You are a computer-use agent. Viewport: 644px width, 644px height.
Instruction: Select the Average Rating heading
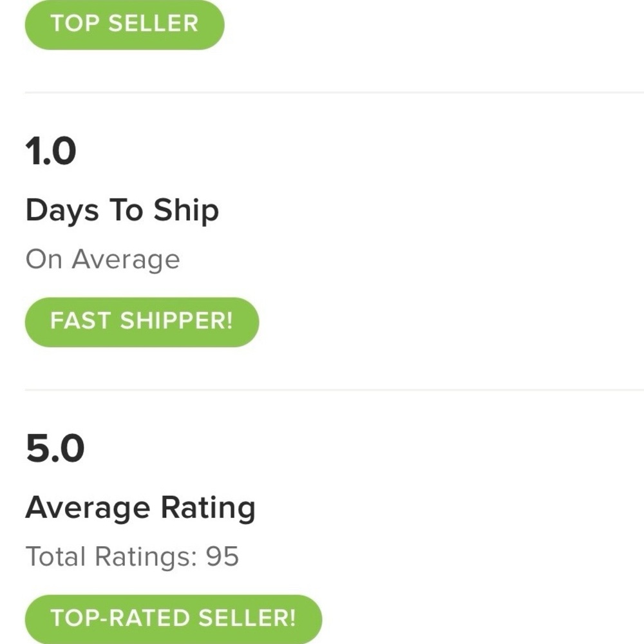(140, 507)
